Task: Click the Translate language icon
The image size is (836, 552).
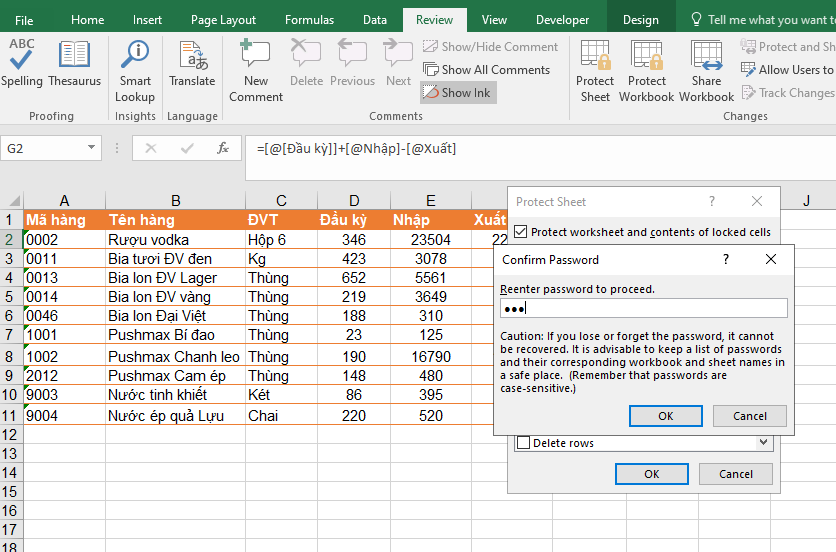Action: [x=192, y=62]
